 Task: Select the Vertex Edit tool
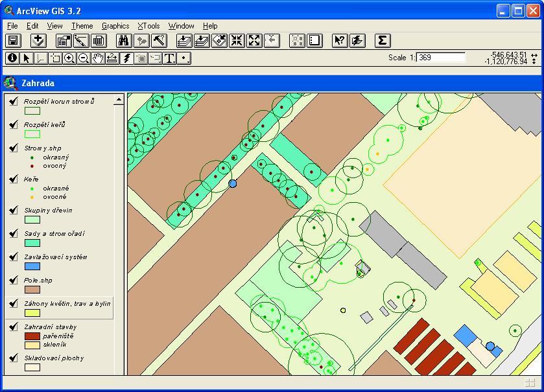click(41, 58)
